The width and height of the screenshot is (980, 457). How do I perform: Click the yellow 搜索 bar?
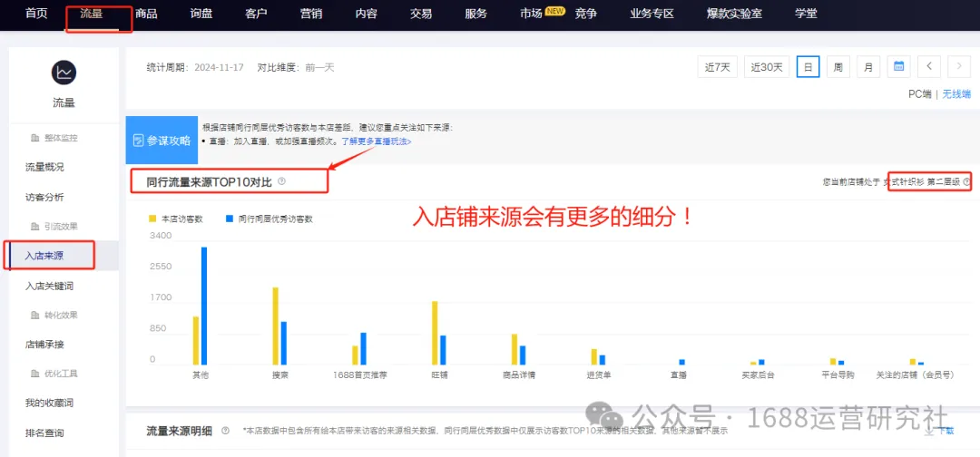[276, 326]
